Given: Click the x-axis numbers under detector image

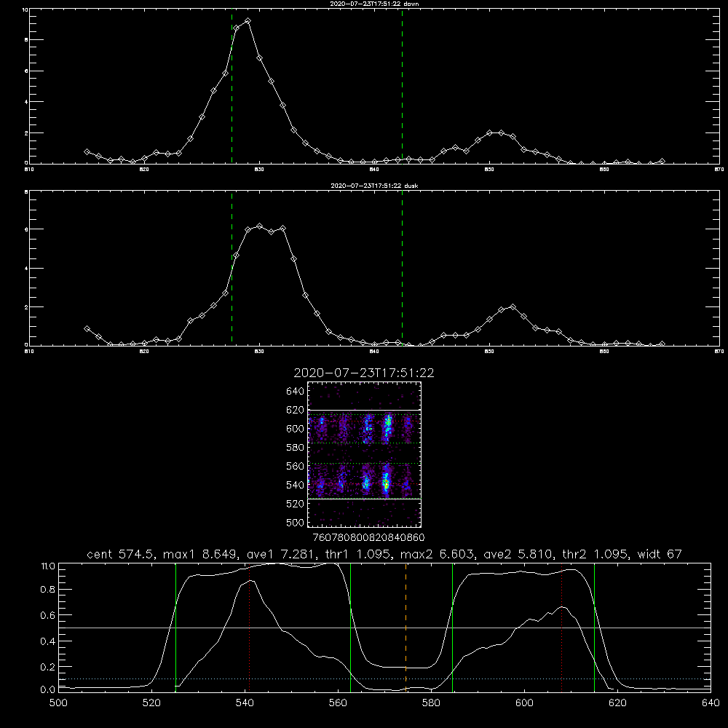Looking at the screenshot, I should coord(368,537).
